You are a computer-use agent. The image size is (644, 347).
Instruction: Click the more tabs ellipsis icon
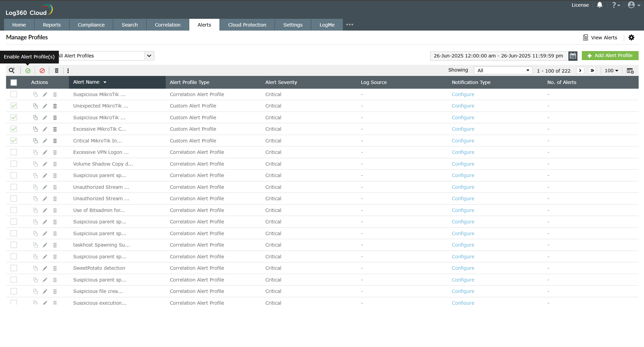(350, 25)
